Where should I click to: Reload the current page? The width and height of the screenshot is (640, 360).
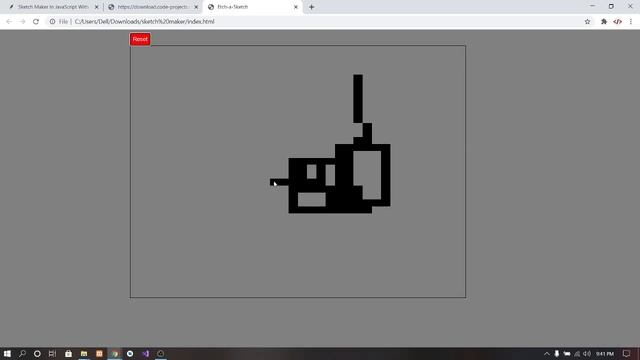click(36, 22)
